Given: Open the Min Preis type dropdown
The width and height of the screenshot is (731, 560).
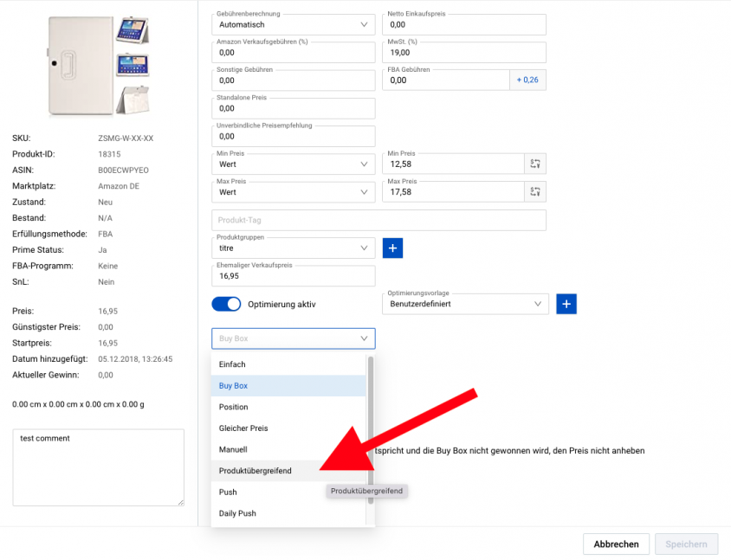Looking at the screenshot, I should click(x=294, y=164).
